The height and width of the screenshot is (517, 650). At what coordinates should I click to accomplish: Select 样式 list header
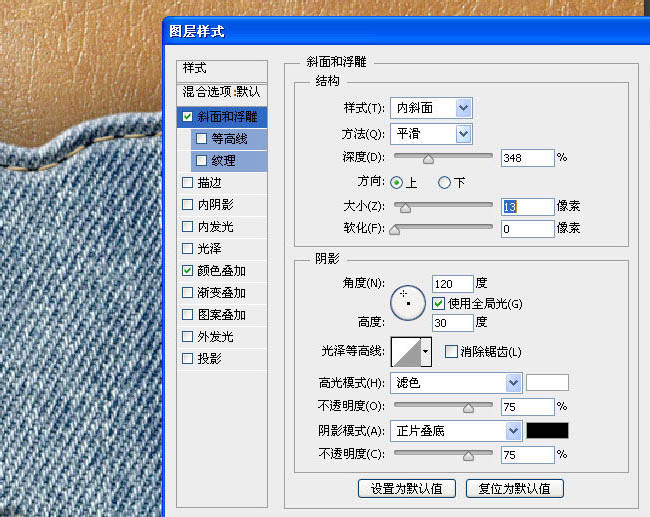click(222, 71)
